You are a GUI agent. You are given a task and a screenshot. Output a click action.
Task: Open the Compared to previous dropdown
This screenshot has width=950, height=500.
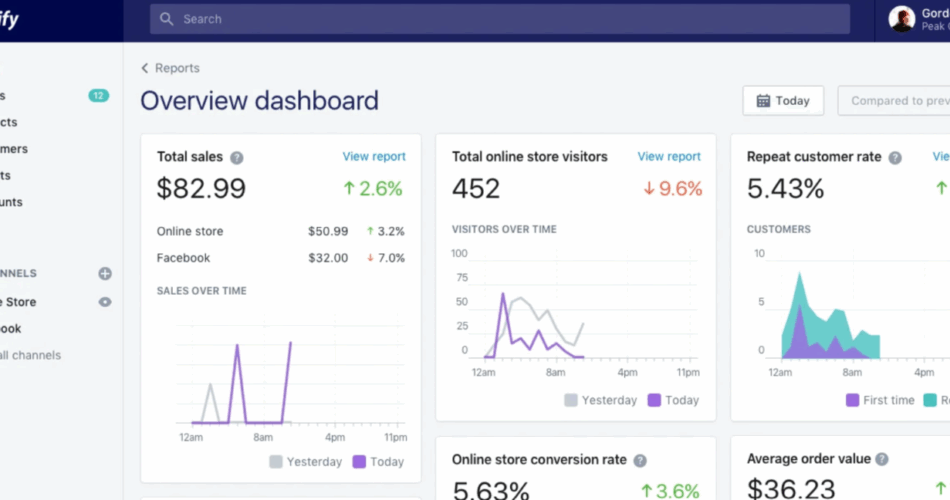click(x=897, y=101)
